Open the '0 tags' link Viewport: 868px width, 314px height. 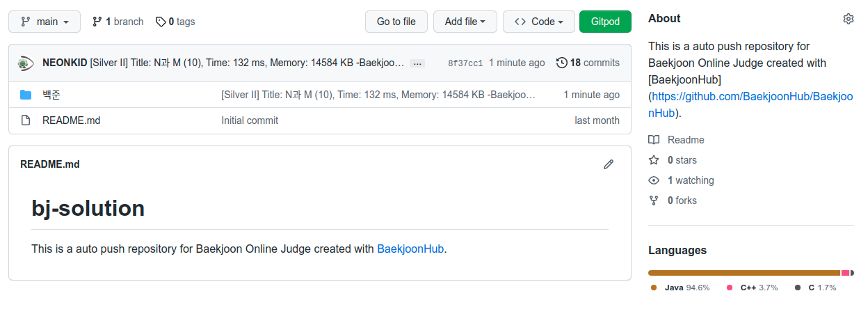click(x=175, y=22)
